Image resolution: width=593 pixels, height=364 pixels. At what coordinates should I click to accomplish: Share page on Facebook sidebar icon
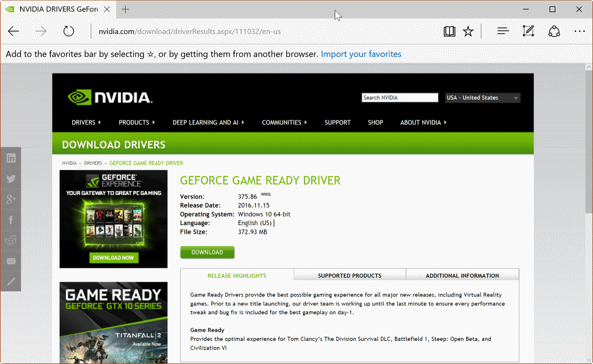pyautogui.click(x=11, y=219)
